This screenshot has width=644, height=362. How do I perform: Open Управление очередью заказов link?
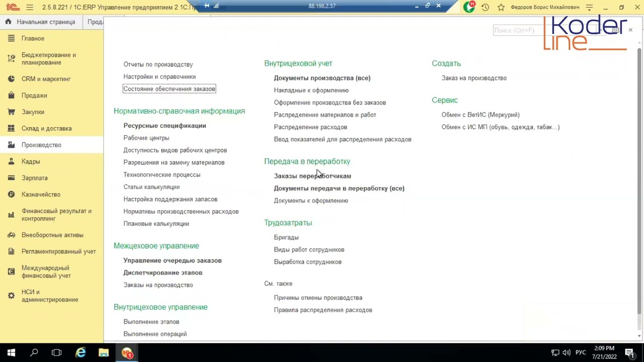pos(173,260)
